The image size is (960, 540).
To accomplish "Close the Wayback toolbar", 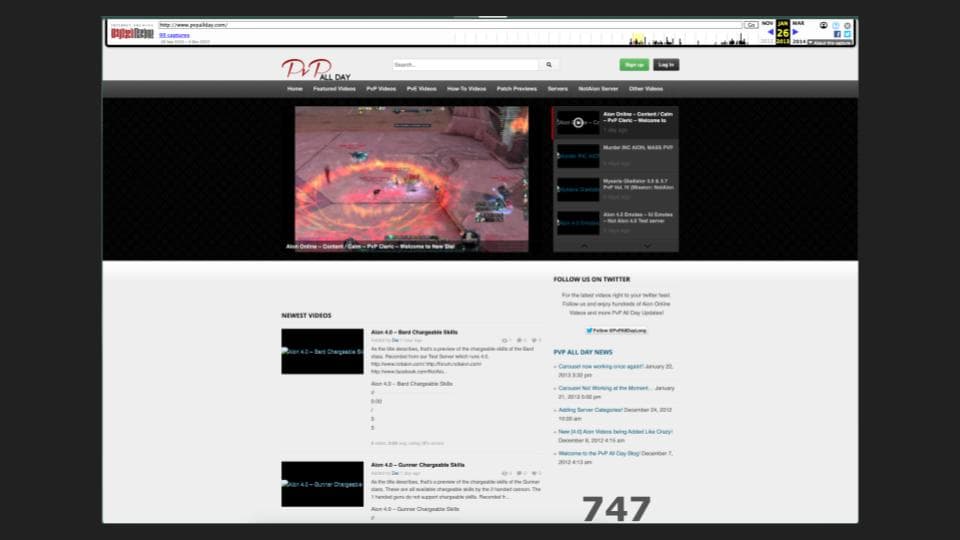I will (847, 25).
